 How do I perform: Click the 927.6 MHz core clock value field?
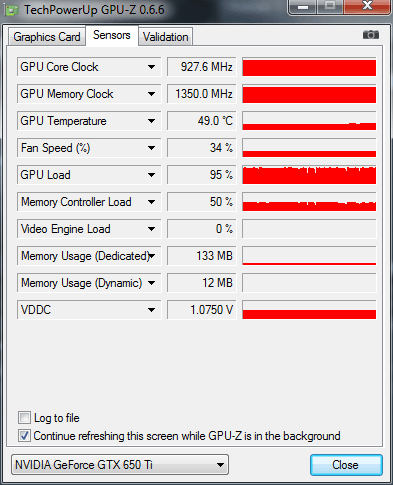click(202, 67)
